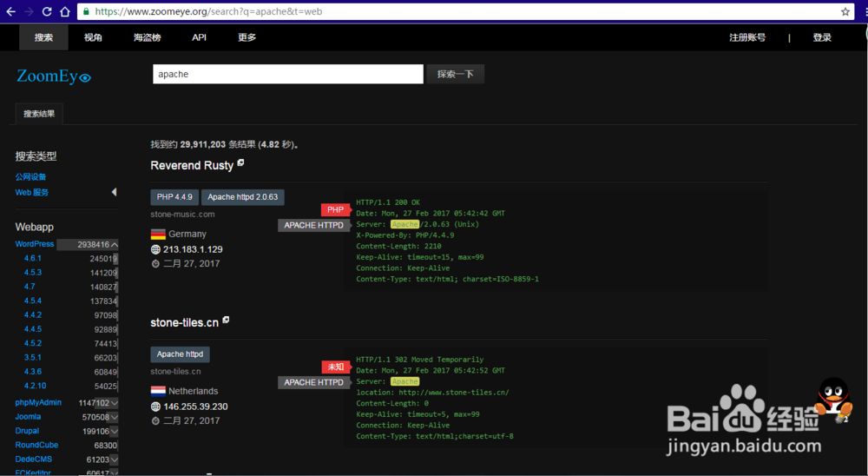The width and height of the screenshot is (868, 476).
Task: Filter WordPress version 4.4.5
Action: coord(33,329)
